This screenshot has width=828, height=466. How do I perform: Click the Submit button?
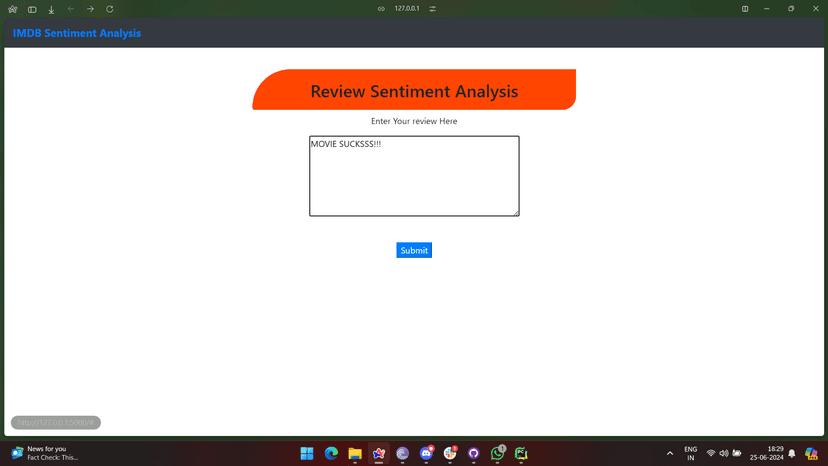(x=414, y=250)
